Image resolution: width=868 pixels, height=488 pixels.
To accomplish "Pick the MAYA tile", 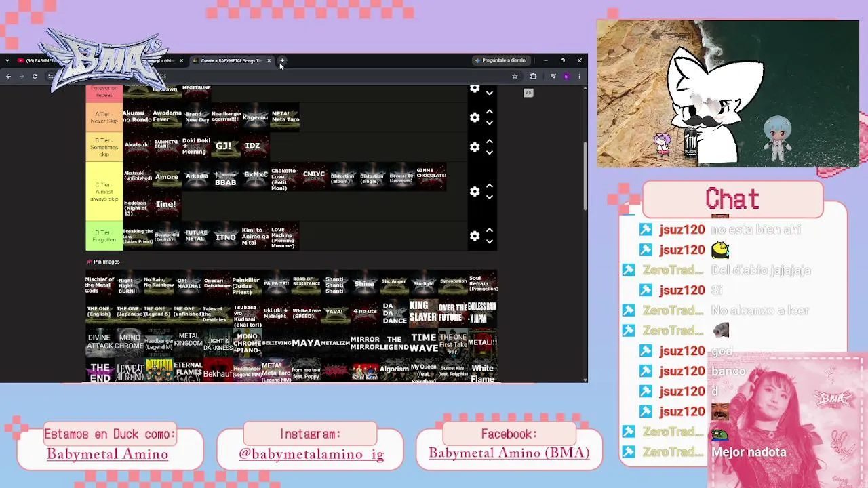I will pos(306,343).
